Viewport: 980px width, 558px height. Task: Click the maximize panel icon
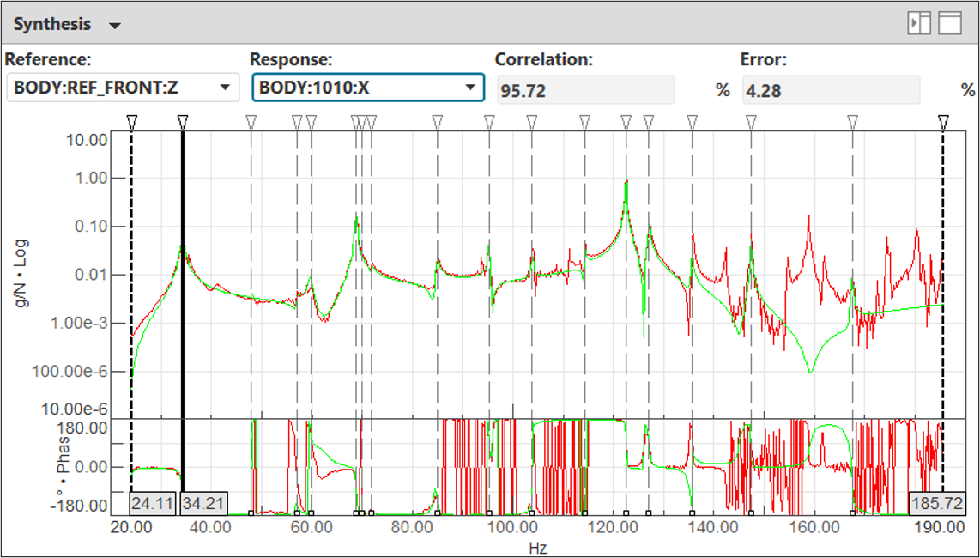click(x=949, y=23)
